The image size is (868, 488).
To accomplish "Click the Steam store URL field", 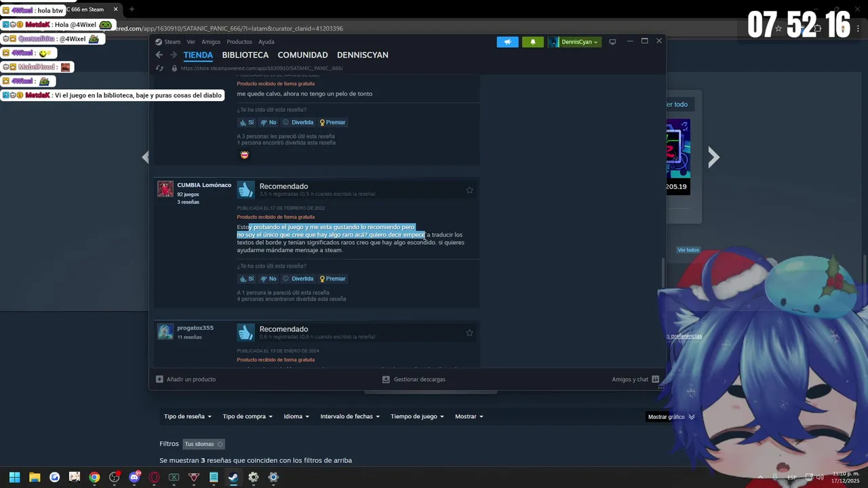I will click(262, 68).
